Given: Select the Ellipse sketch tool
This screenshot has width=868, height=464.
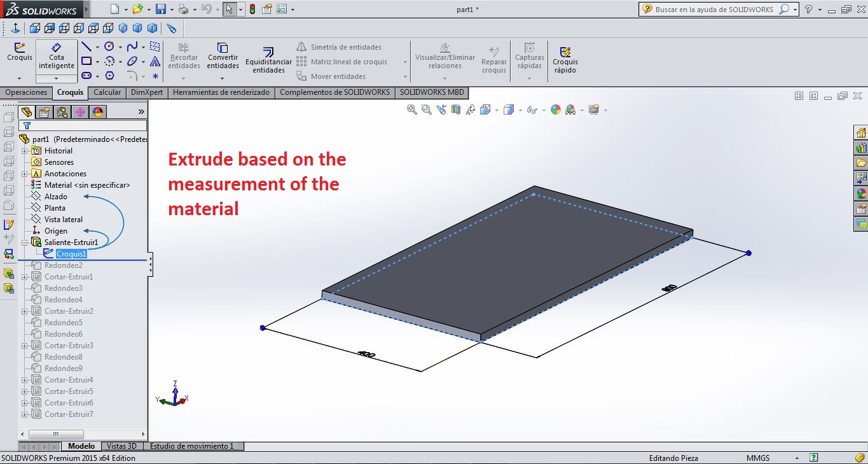Looking at the screenshot, I should (x=132, y=62).
